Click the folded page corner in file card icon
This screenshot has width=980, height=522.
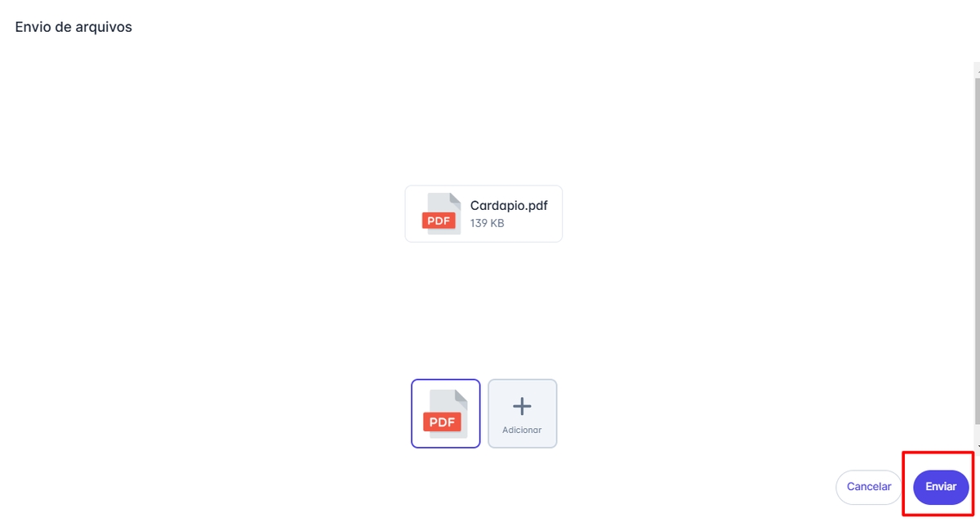456,199
